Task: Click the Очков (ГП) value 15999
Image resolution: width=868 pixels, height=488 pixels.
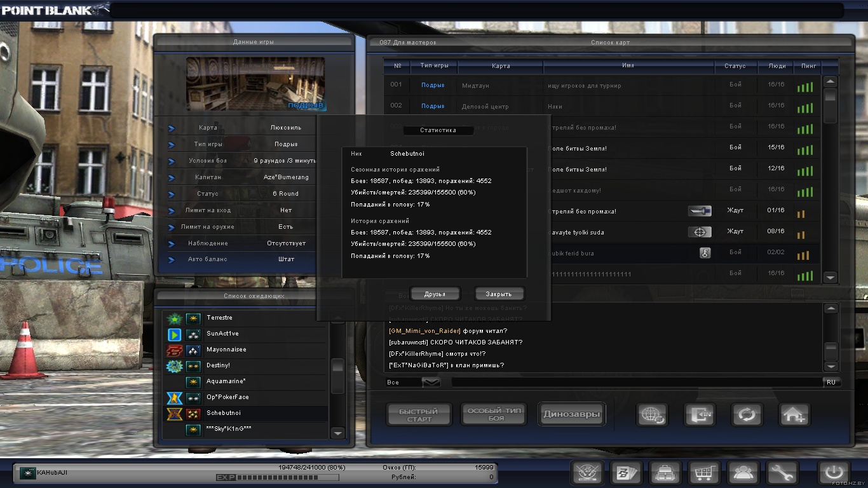Action: tap(484, 467)
